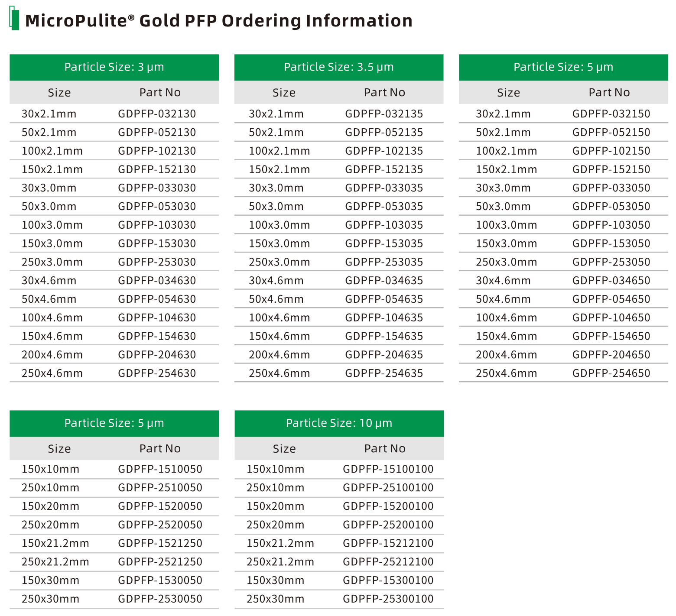The image size is (676, 616).
Task: Pick part number GDPFP-104630
Action: (157, 318)
